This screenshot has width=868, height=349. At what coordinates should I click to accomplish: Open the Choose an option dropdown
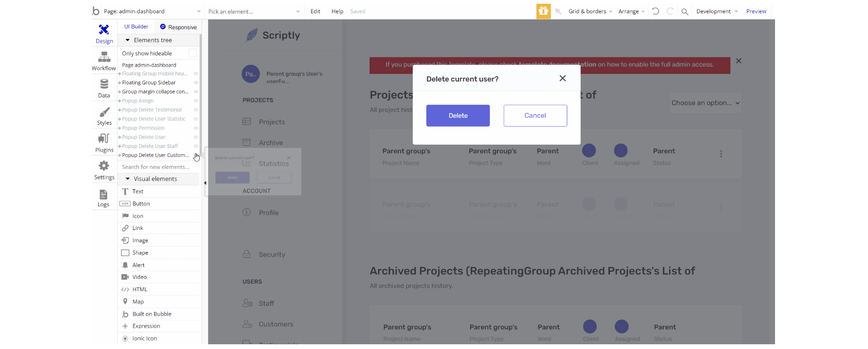(x=705, y=103)
